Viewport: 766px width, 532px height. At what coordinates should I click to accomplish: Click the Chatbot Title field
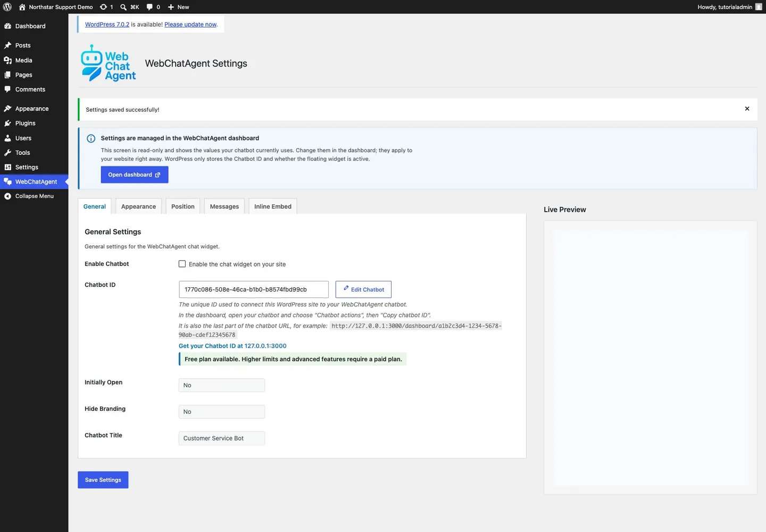coord(222,438)
